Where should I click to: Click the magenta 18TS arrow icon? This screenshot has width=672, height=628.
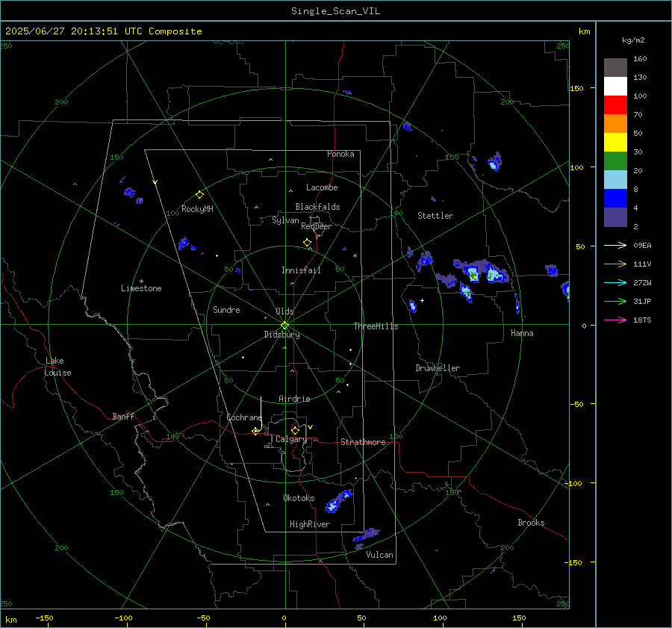[x=615, y=320]
